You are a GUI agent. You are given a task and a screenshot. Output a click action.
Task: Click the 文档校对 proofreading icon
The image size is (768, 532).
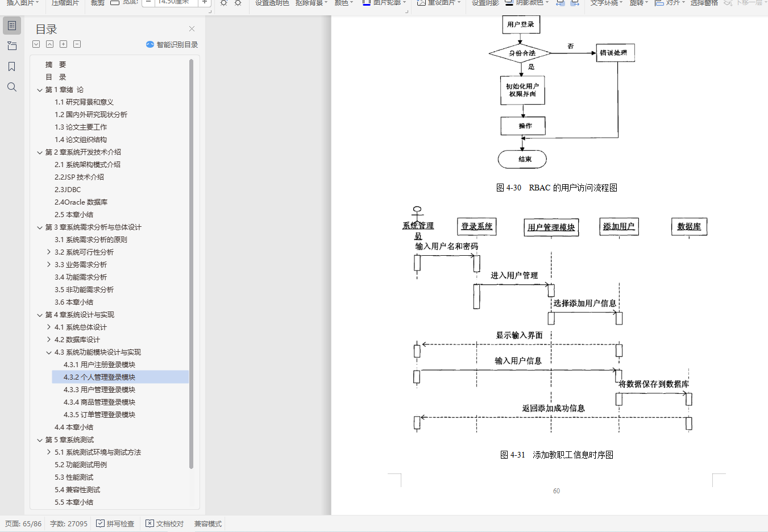pos(150,523)
